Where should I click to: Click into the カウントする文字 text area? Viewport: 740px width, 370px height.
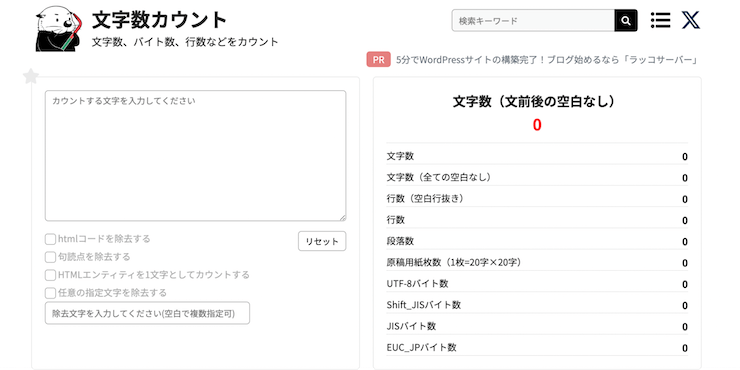(x=195, y=156)
